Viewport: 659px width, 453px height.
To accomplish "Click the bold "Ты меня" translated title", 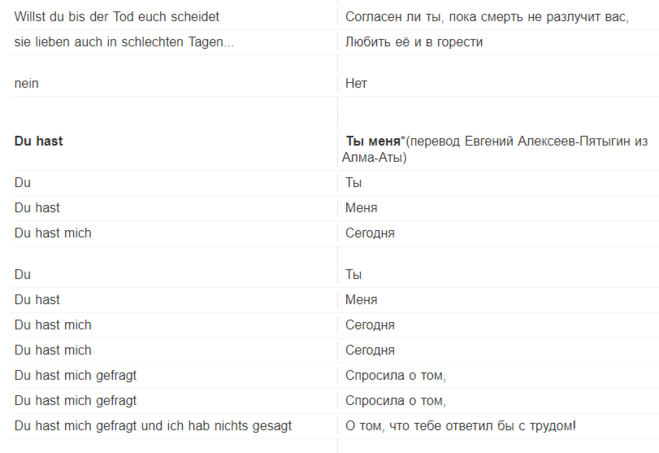I will coord(372,141).
